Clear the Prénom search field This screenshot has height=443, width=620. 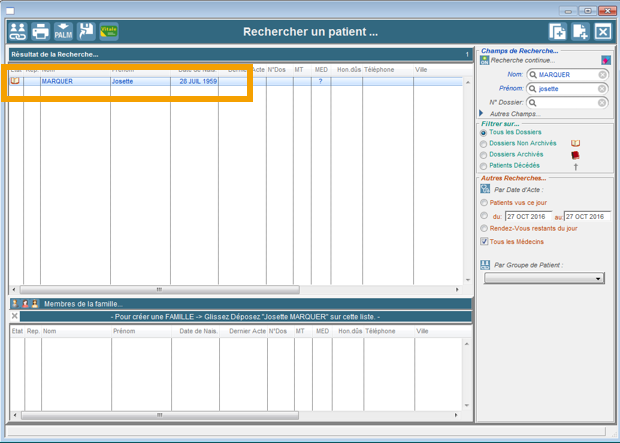603,89
